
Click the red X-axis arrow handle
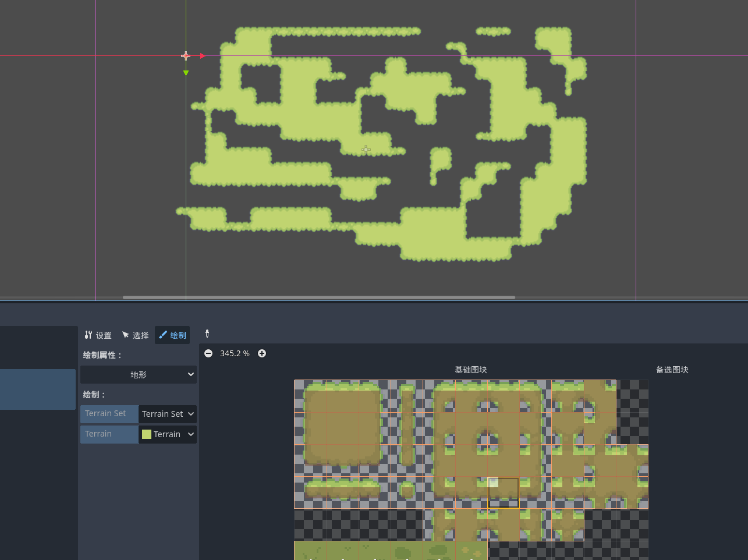point(203,56)
